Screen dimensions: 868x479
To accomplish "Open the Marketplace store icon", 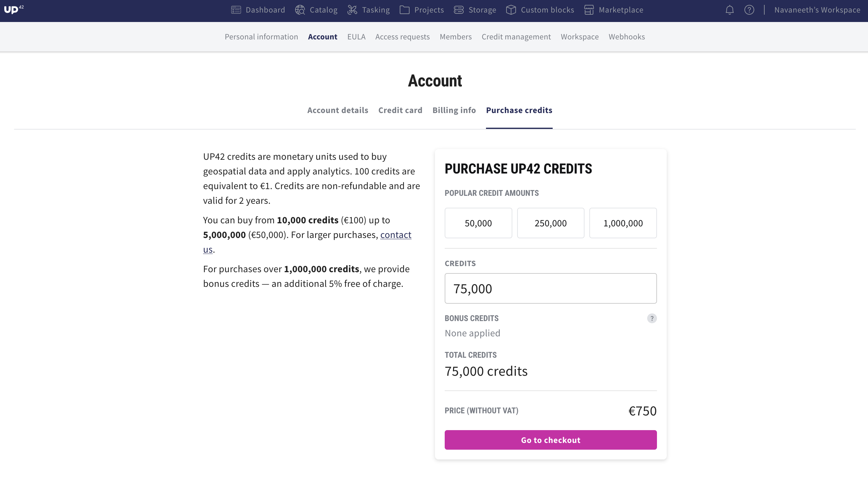I will pos(589,10).
